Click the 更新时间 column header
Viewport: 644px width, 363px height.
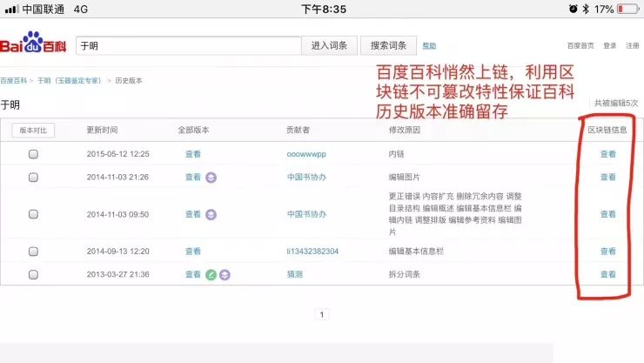tap(103, 131)
